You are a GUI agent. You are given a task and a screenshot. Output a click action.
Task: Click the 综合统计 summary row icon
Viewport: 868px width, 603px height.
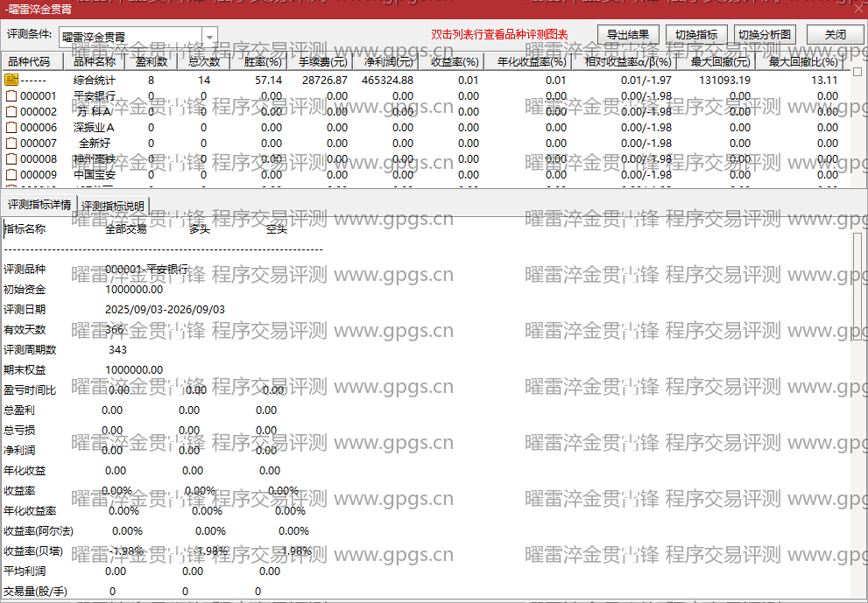(11, 80)
